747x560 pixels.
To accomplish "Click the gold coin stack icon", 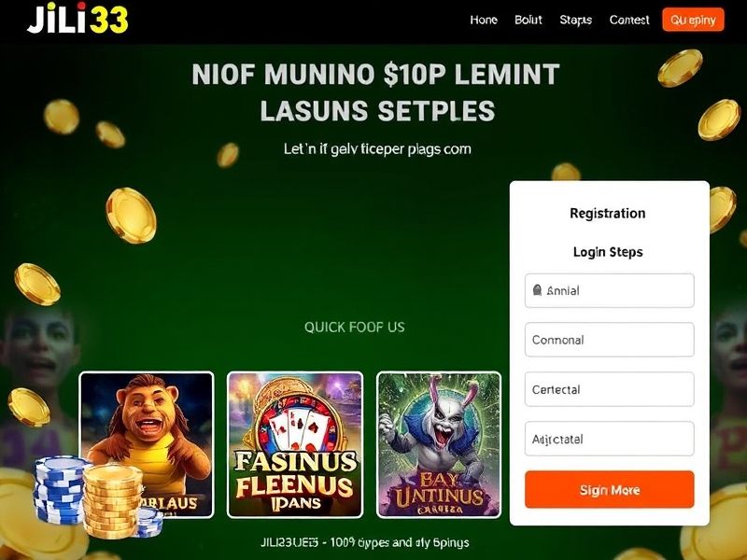I will coord(113,501).
